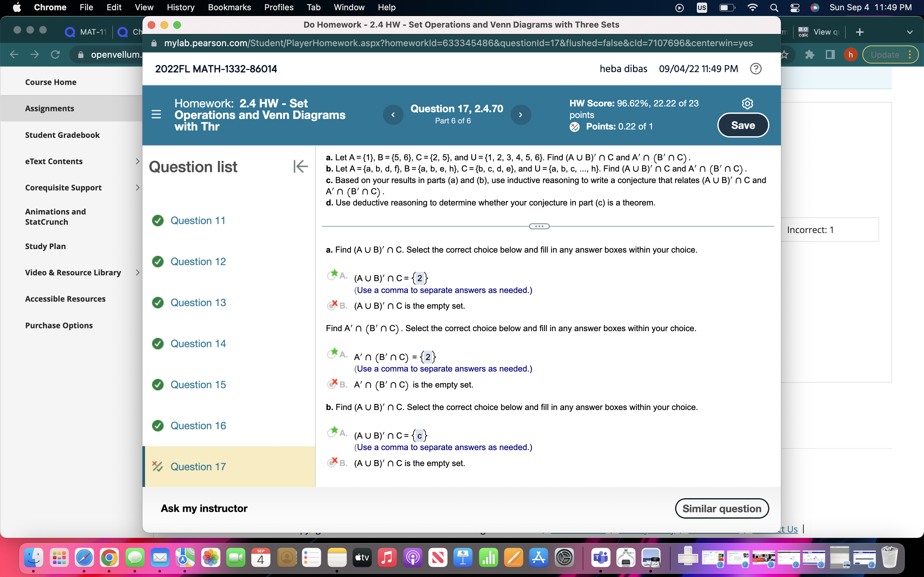Screen dimensions: 924x577
Task: Advance to the next question part arrow
Action: coord(521,114)
